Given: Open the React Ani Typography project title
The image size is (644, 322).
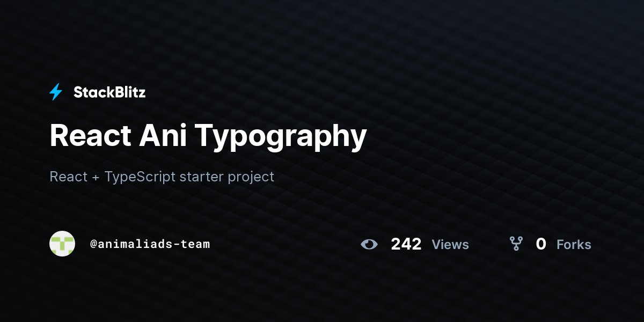Looking at the screenshot, I should (x=208, y=136).
